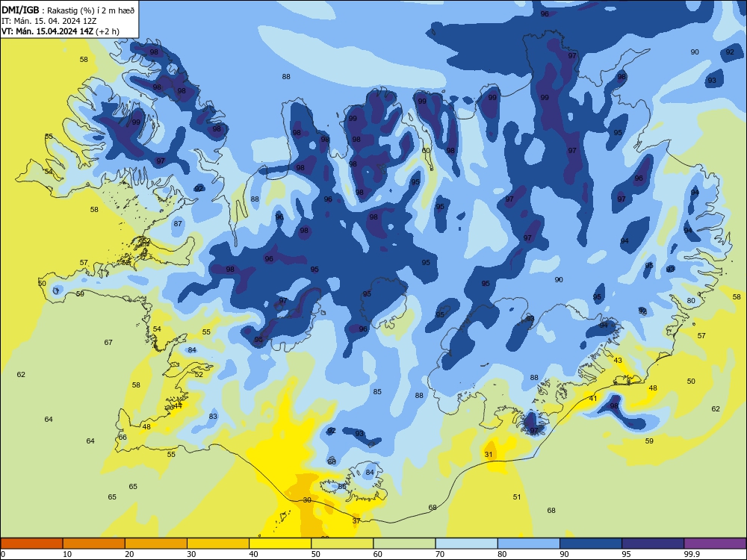This screenshot has width=747, height=560.
Task: Click the 'VT: Mán. 15.04.2024 14Z (+2 h)' line
Action: (x=61, y=31)
